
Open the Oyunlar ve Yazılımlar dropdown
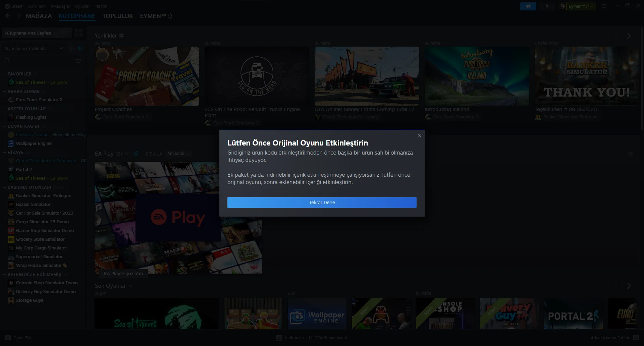click(x=34, y=48)
